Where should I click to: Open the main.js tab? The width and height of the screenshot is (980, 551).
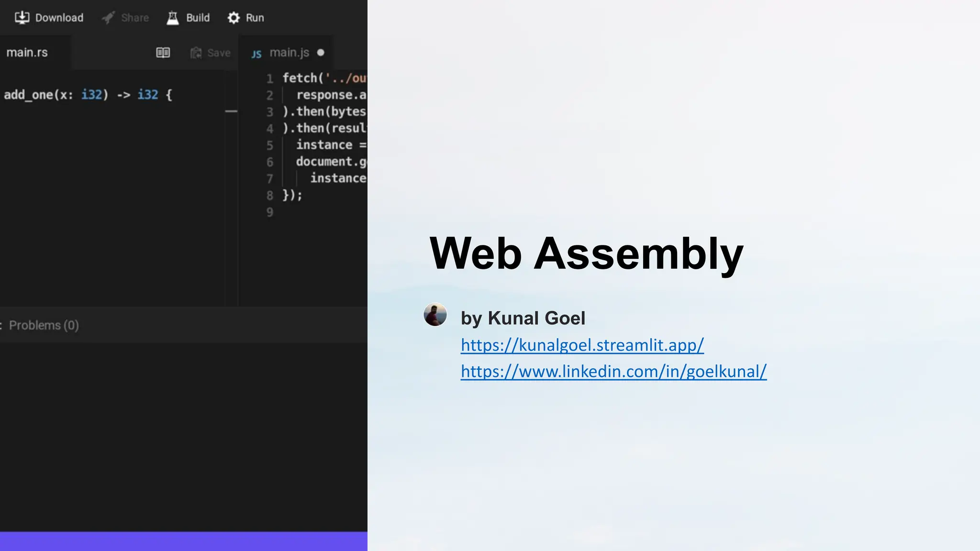289,53
